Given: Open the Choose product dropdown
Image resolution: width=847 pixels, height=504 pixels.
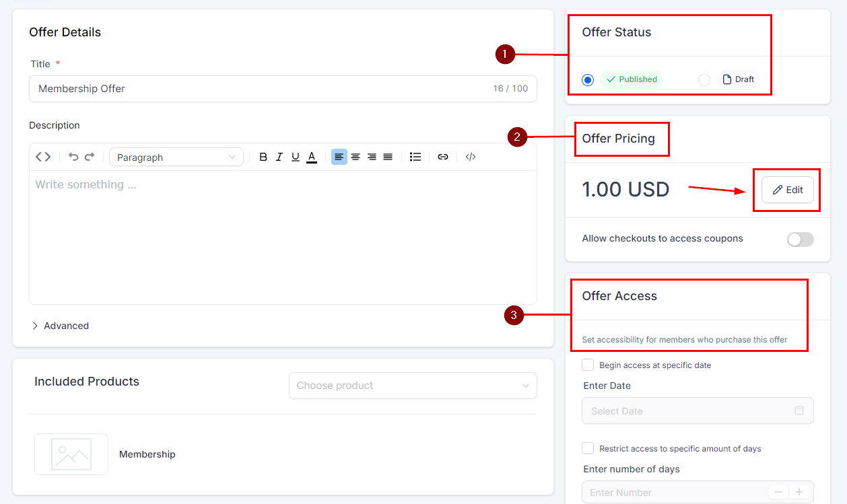Looking at the screenshot, I should click(x=413, y=386).
